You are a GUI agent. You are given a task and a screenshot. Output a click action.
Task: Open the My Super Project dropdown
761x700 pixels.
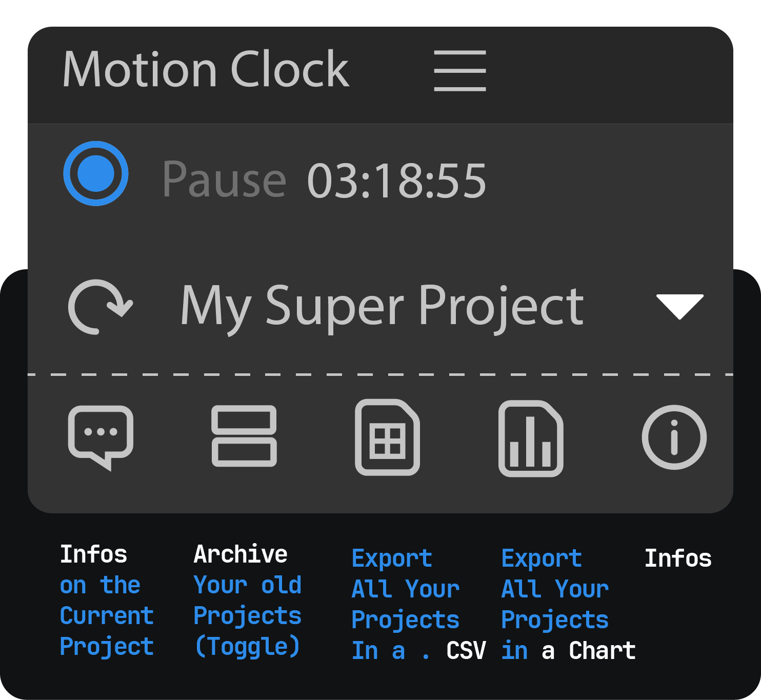[x=382, y=307]
